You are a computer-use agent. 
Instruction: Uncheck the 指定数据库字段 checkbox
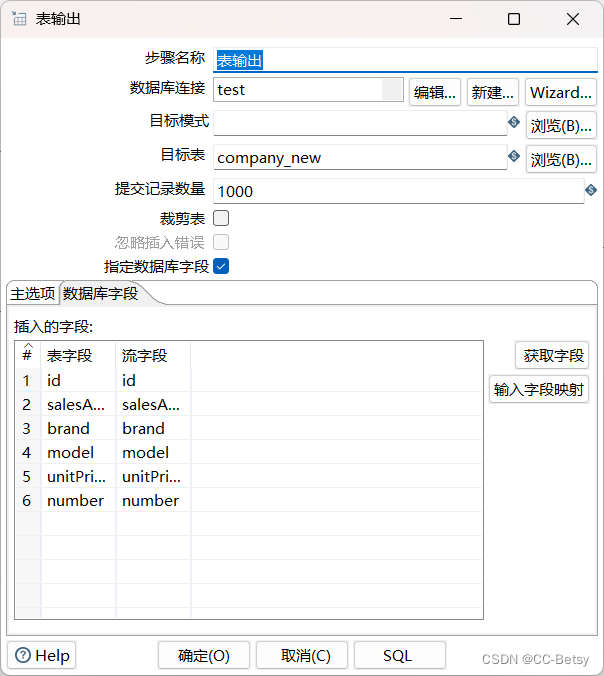point(221,266)
